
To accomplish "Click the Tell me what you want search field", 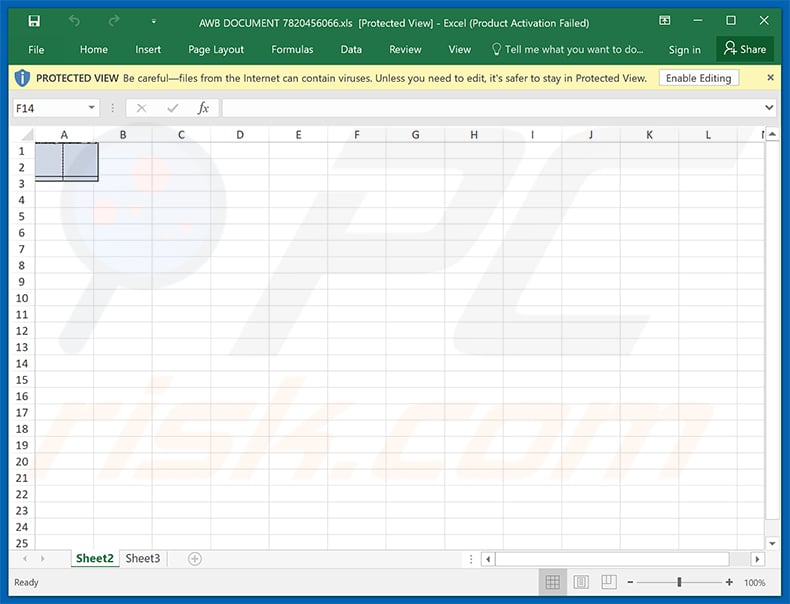I will tap(568, 49).
